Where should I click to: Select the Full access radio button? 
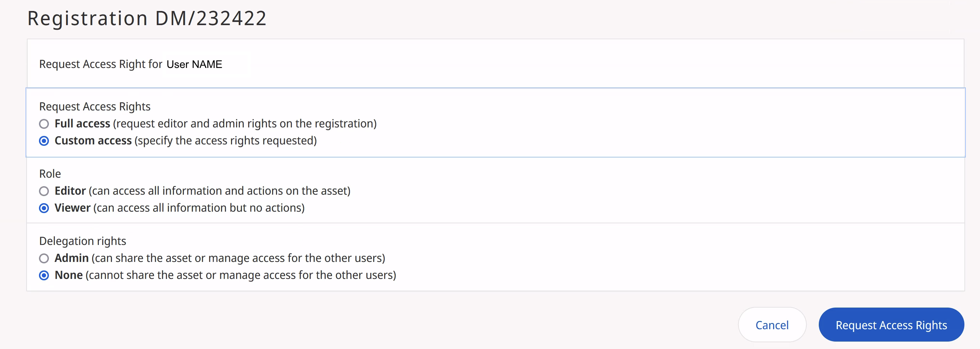click(44, 124)
